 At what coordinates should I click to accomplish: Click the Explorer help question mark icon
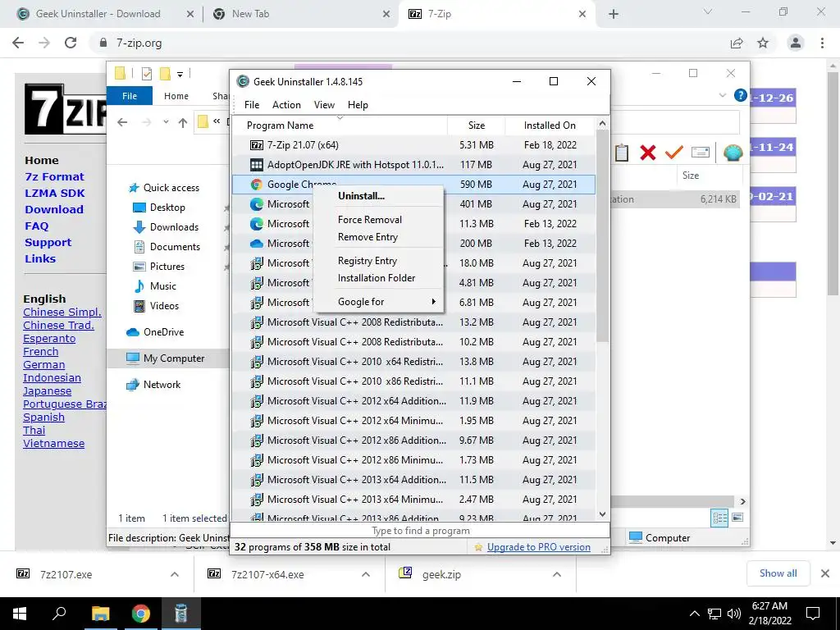coord(740,95)
